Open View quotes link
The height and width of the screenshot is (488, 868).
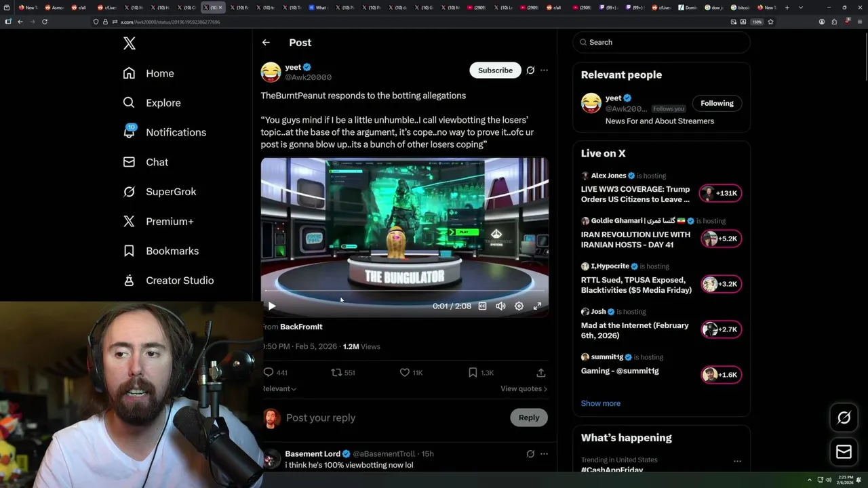coord(524,389)
